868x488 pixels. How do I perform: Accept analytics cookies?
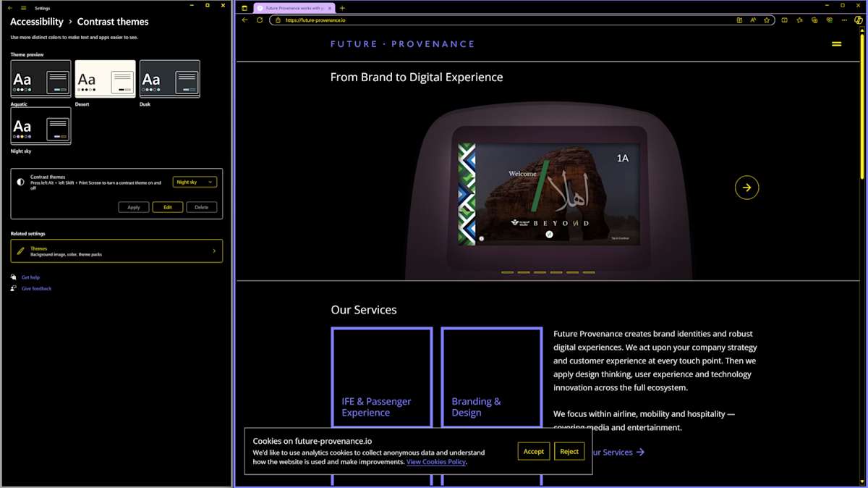point(534,451)
